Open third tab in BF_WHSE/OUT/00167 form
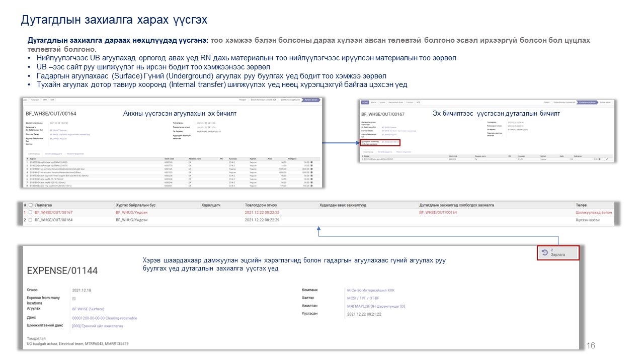This screenshot has height=362, width=644. coord(404,151)
